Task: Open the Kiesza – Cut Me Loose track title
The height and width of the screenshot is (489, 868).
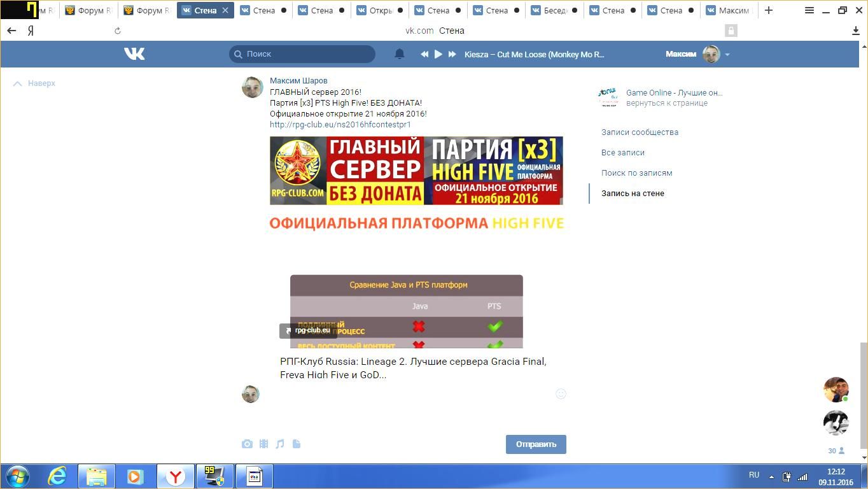Action: (535, 54)
